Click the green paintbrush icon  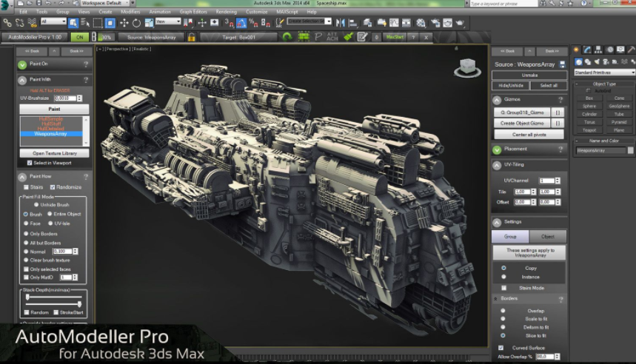(347, 37)
